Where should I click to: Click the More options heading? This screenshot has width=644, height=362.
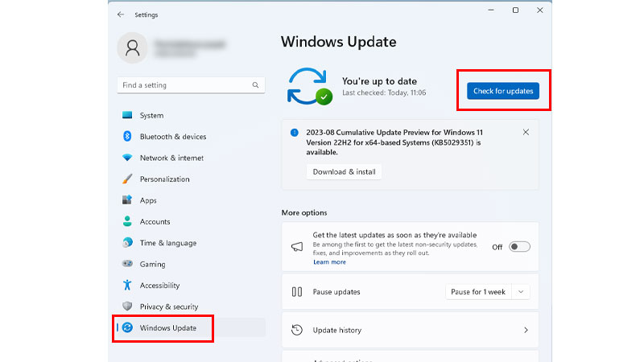(x=304, y=212)
